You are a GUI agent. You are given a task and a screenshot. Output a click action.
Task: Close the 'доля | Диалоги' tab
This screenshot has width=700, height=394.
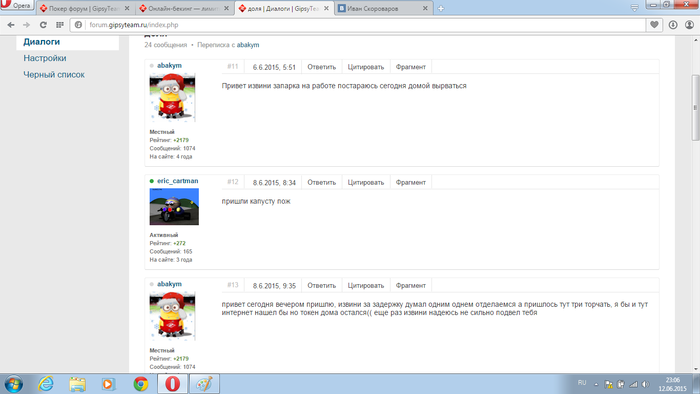pyautogui.click(x=326, y=8)
